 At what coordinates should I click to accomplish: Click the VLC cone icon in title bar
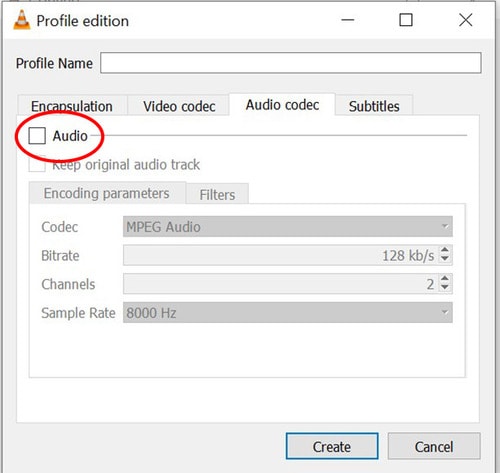point(22,20)
